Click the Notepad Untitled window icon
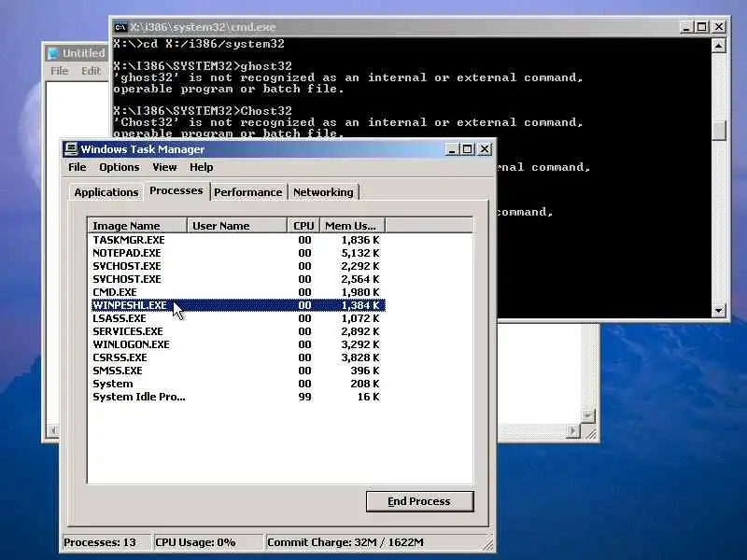The height and width of the screenshot is (560, 747). coord(53,53)
